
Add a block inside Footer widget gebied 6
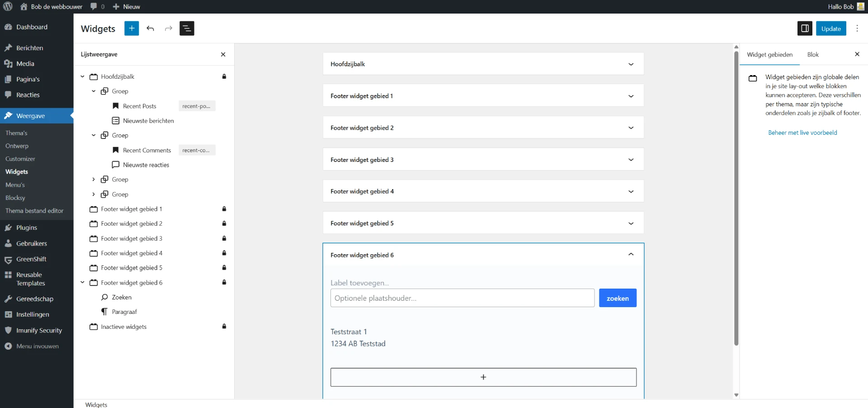(x=483, y=377)
